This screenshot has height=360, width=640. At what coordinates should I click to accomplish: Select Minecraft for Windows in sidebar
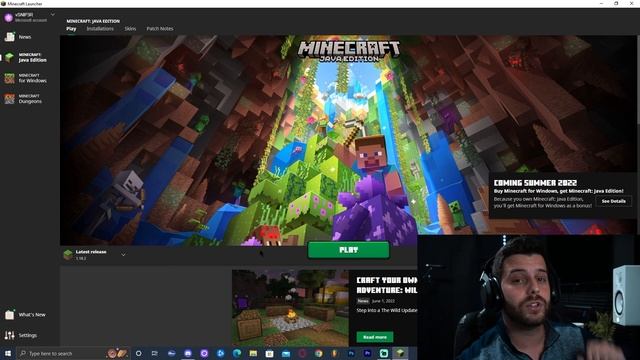point(26,78)
